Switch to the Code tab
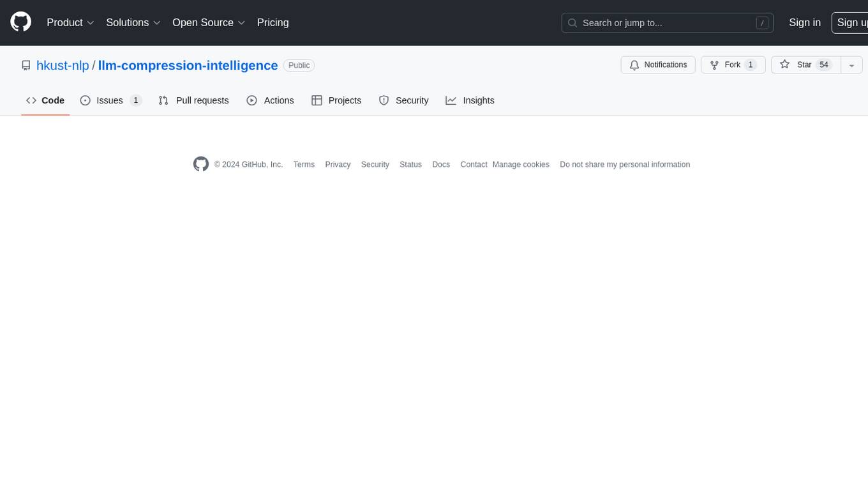Screen dimensions: 868x488 pos(45,100)
